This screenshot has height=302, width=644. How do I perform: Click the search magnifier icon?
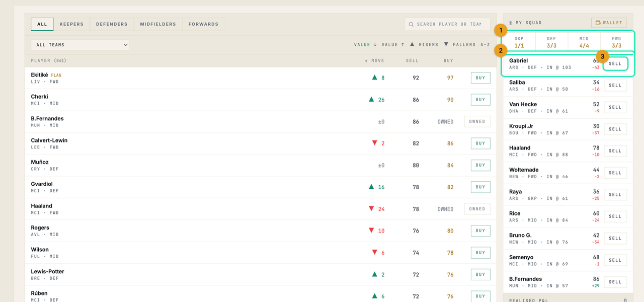point(411,24)
